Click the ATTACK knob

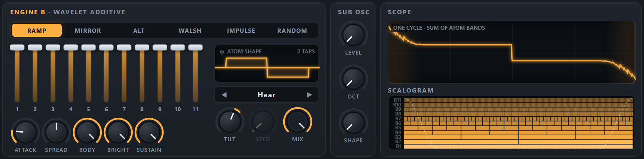coord(25,132)
